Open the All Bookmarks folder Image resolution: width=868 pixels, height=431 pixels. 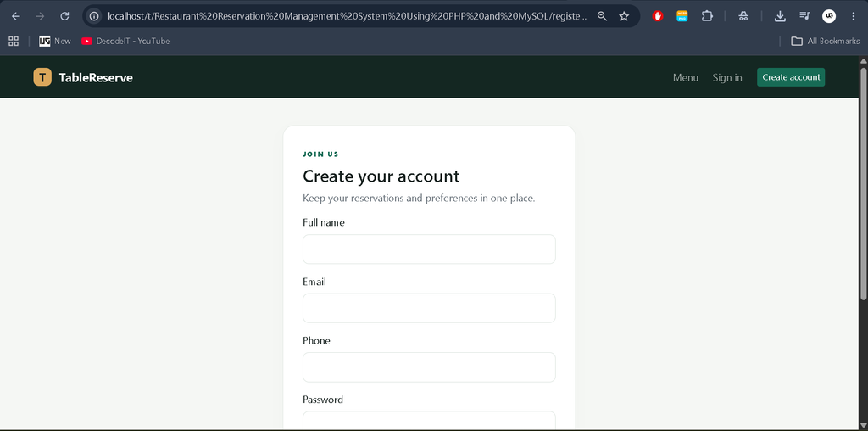click(826, 41)
